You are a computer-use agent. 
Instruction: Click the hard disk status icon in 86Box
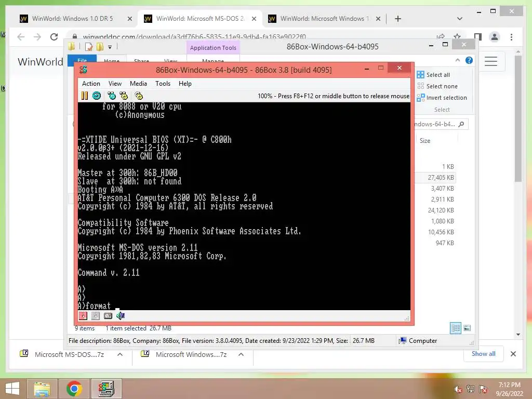pos(108,316)
